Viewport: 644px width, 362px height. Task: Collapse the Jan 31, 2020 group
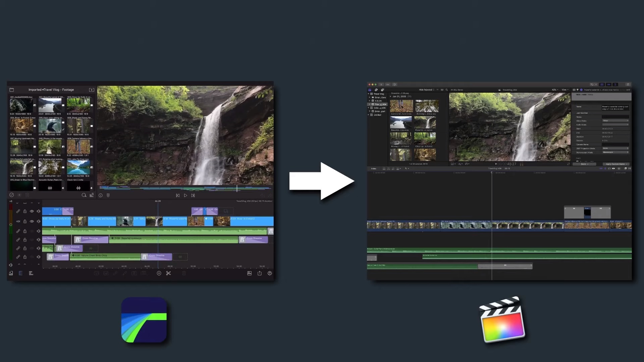point(390,97)
